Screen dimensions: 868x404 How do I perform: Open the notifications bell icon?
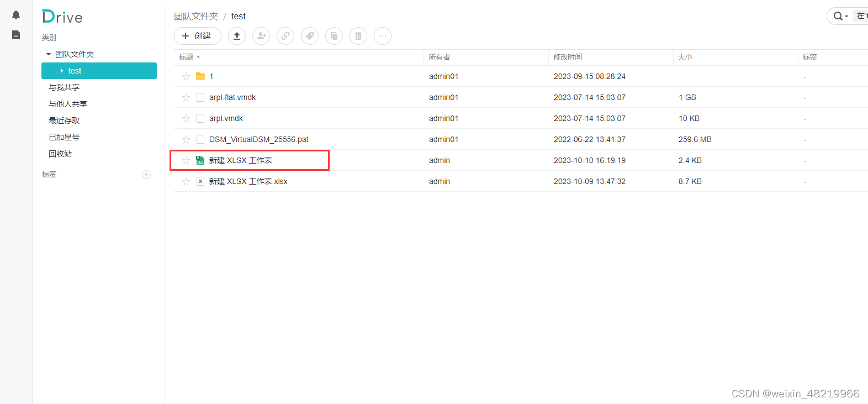16,15
